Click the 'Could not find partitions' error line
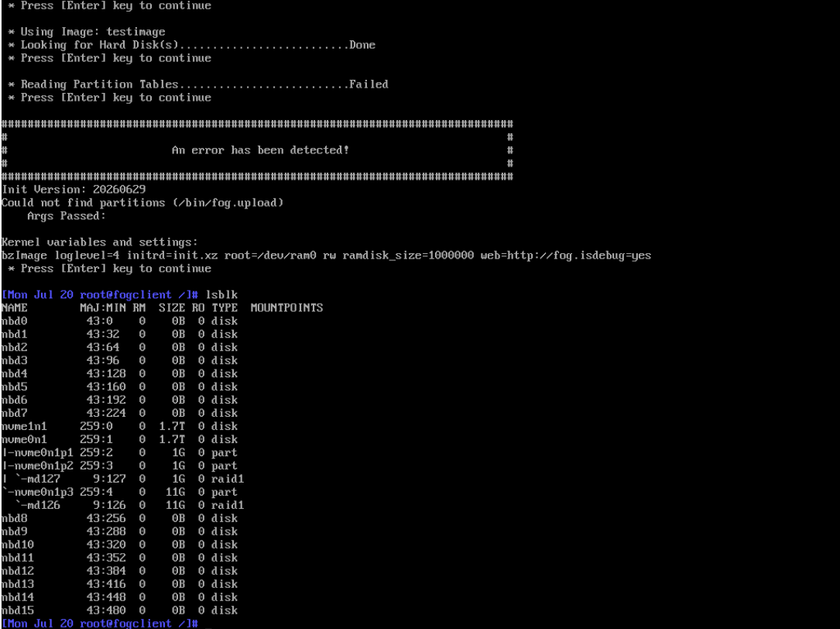This screenshot has width=840, height=629. [142, 203]
